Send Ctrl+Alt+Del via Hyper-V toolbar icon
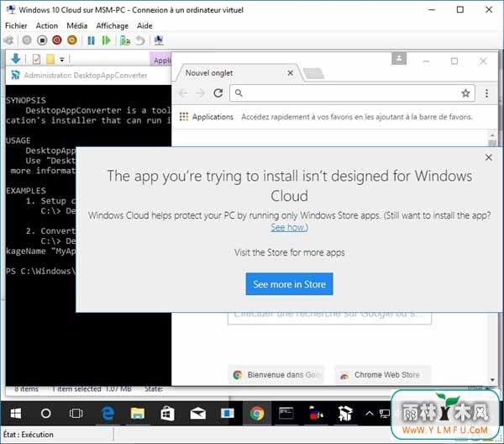This screenshot has width=504, height=444. 8,40
